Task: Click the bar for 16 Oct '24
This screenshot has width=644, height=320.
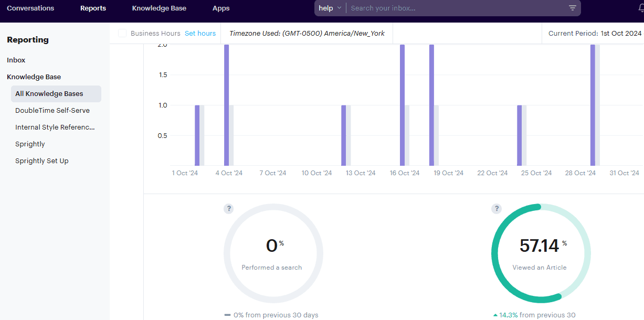Action: (x=402, y=105)
